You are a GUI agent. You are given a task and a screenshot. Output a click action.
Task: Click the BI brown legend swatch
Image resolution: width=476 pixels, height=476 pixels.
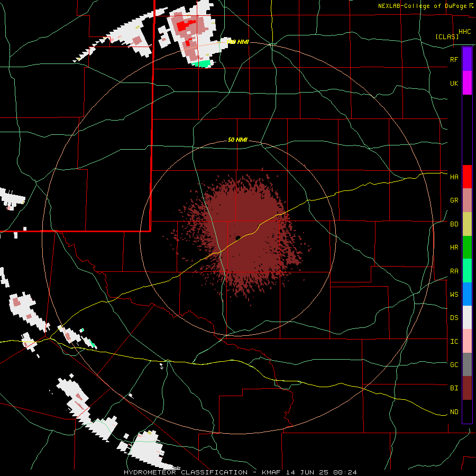[467, 388]
